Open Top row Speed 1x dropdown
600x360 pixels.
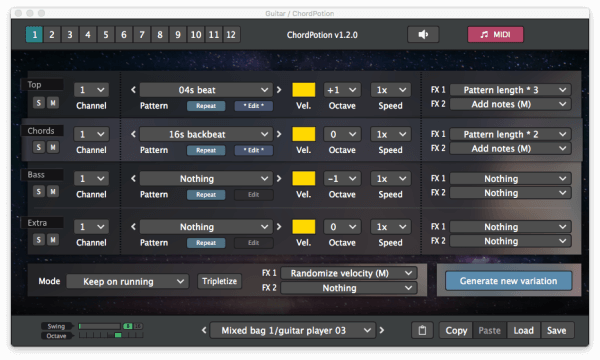click(391, 90)
